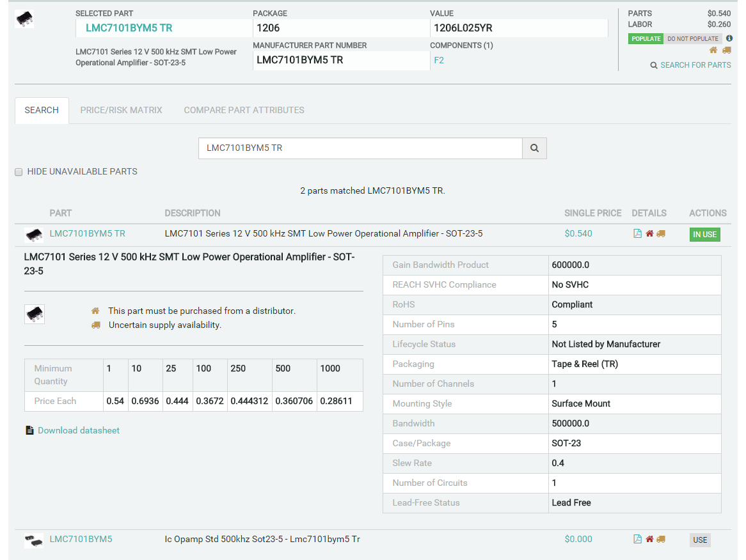This screenshot has height=560, width=746.
Task: Click the part search input field
Action: [x=360, y=148]
